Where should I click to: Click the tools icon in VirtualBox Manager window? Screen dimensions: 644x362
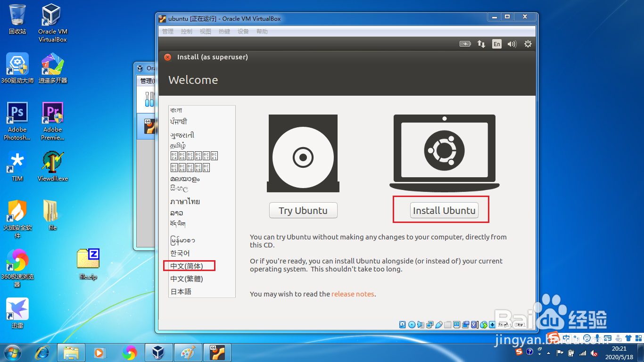(149, 99)
